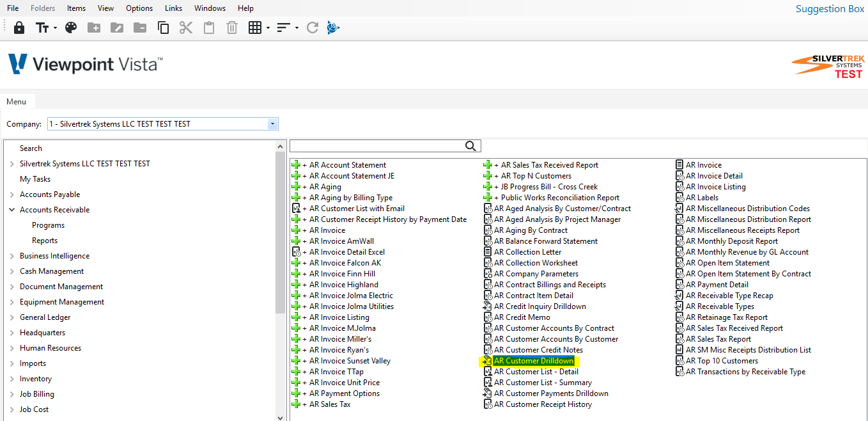Image resolution: width=868 pixels, height=421 pixels.
Task: Open the File menu
Action: [x=13, y=8]
